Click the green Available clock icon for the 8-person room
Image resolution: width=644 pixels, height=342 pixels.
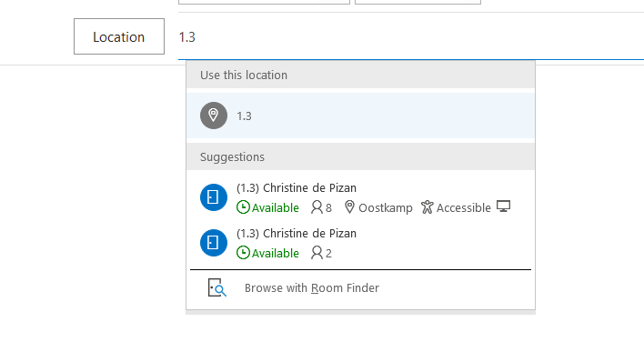(x=243, y=207)
